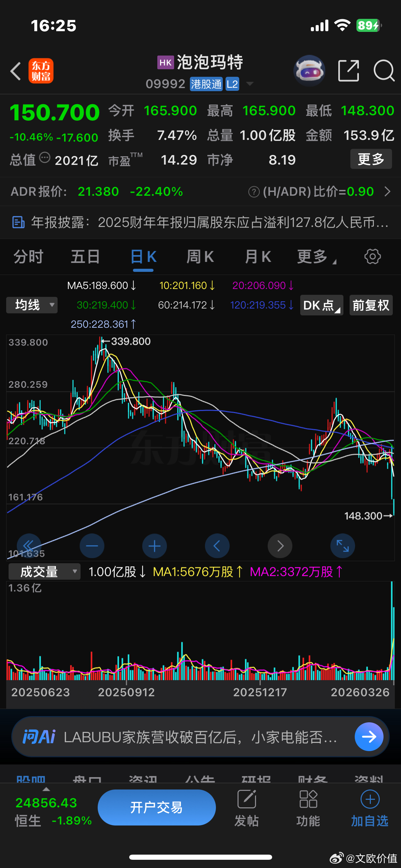
Task: Open the annual report news icon
Action: coord(18,222)
